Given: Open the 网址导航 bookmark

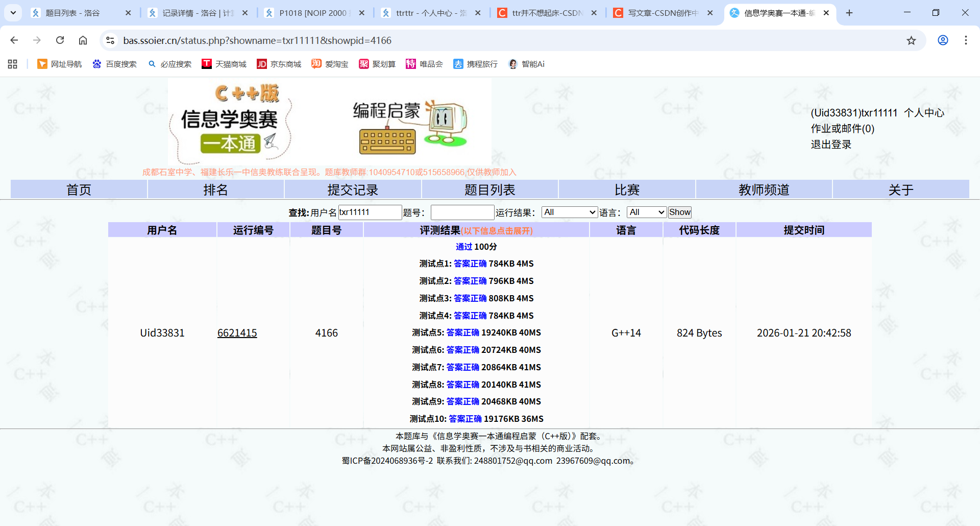Looking at the screenshot, I should click(x=59, y=64).
